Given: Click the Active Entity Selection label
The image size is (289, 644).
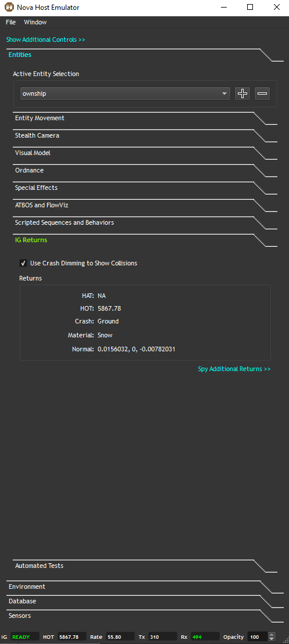Looking at the screenshot, I should (46, 74).
